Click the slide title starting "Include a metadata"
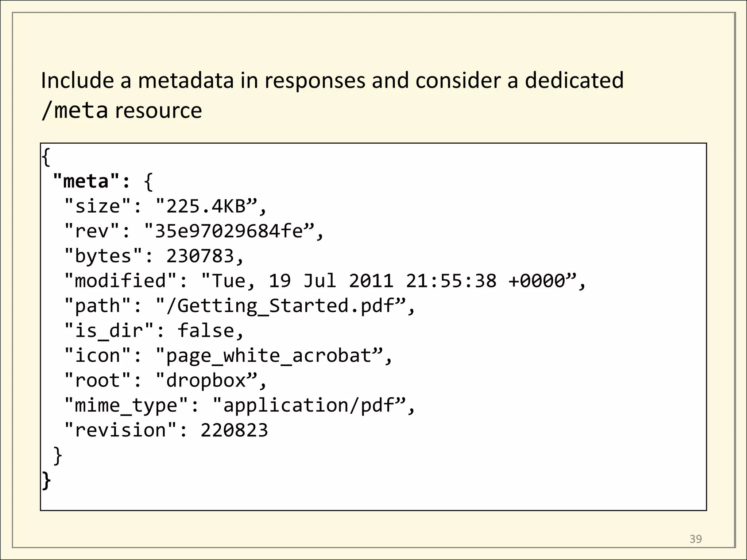 (x=332, y=95)
